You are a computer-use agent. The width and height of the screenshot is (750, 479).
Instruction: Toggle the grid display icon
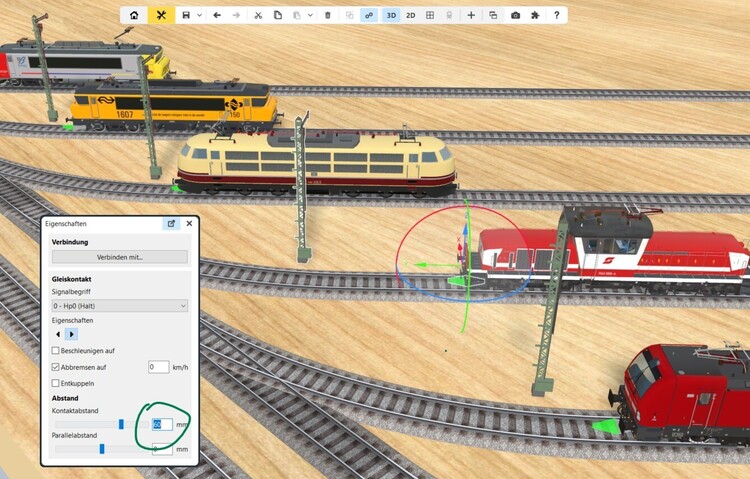430,15
